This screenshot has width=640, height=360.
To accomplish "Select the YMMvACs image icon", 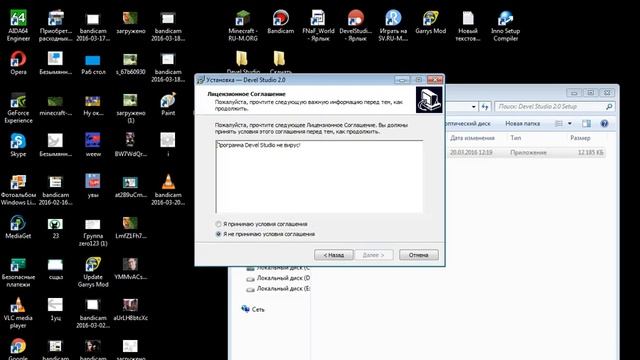I will (130, 269).
